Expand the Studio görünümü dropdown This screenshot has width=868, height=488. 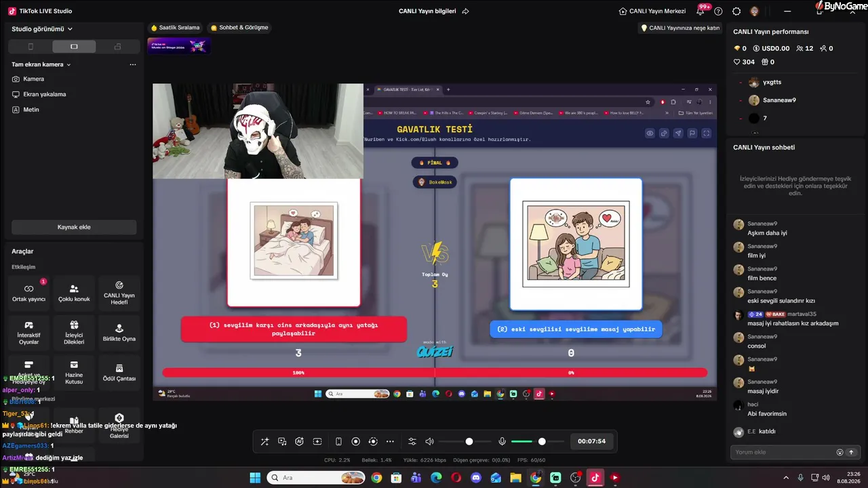coord(42,29)
